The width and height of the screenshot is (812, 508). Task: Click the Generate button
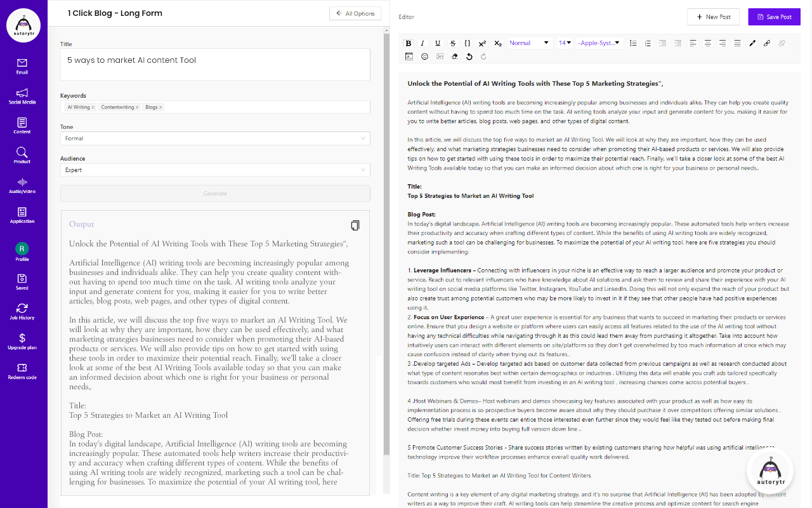(x=215, y=194)
